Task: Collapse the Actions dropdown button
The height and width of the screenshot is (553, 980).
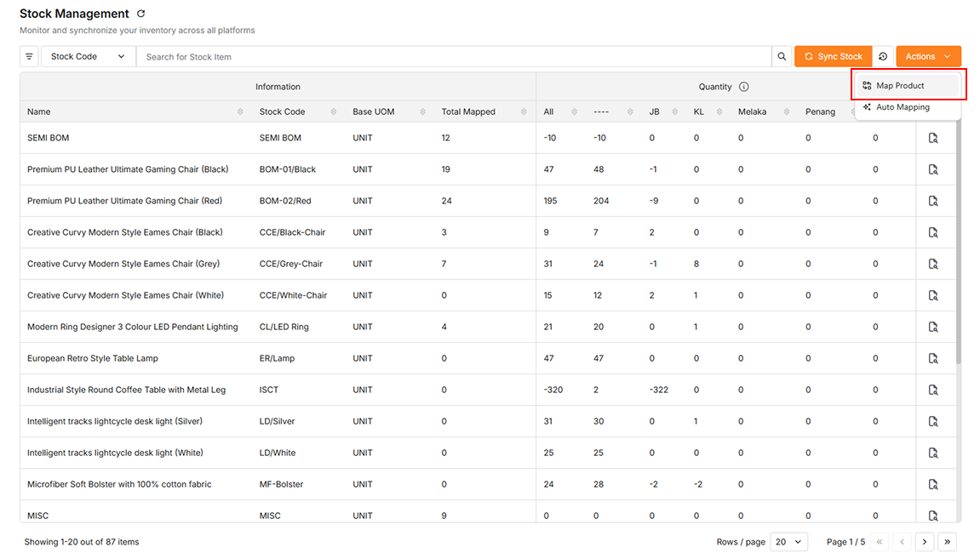Action: click(x=928, y=56)
